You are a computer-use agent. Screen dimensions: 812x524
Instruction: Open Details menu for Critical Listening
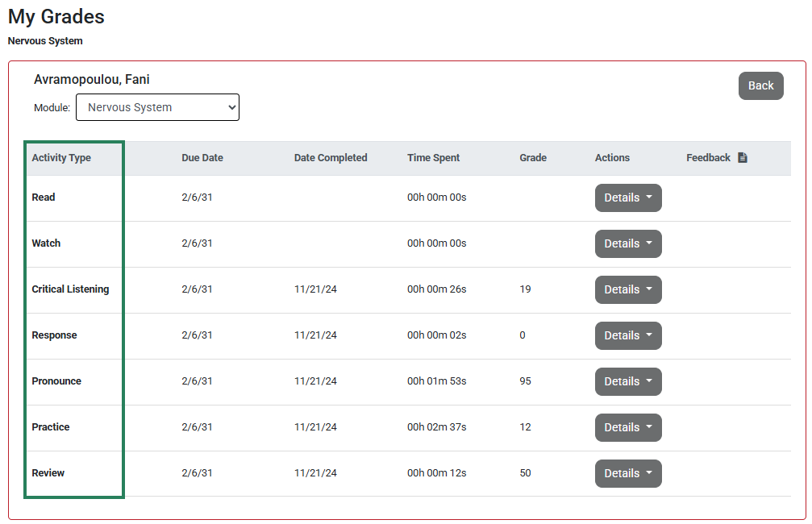click(x=627, y=289)
